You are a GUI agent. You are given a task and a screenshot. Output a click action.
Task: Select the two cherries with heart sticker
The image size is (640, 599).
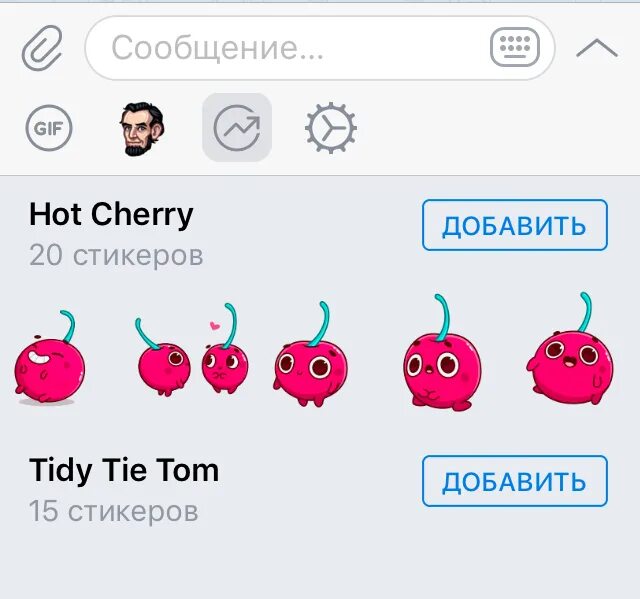pos(192,350)
